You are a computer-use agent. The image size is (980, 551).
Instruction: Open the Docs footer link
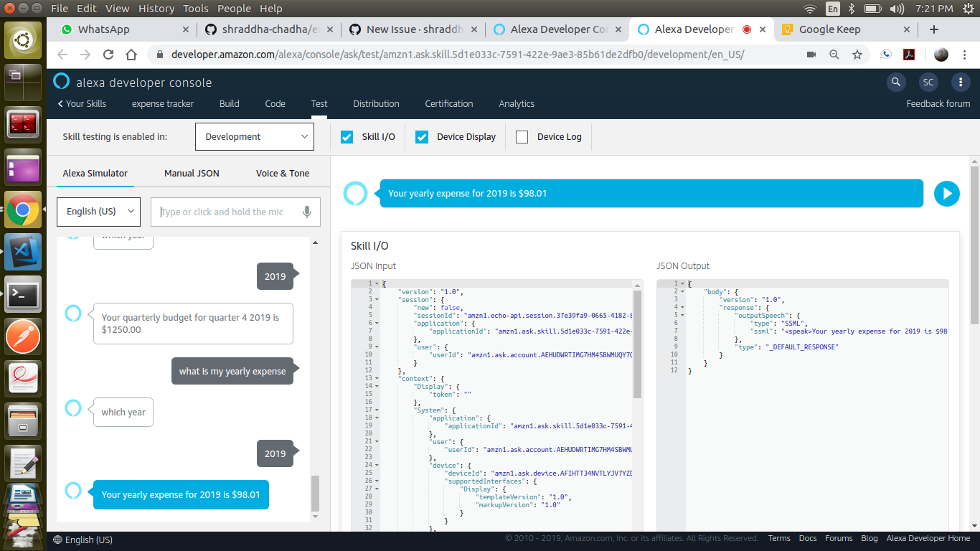pos(808,538)
